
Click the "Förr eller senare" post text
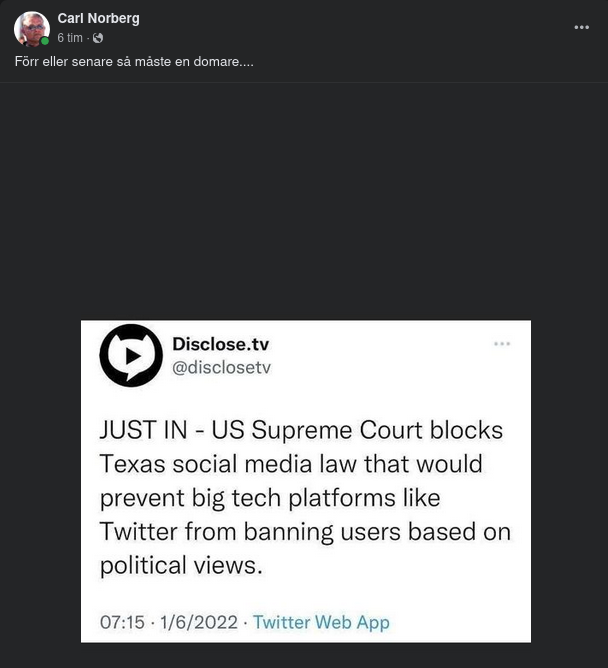tap(133, 62)
